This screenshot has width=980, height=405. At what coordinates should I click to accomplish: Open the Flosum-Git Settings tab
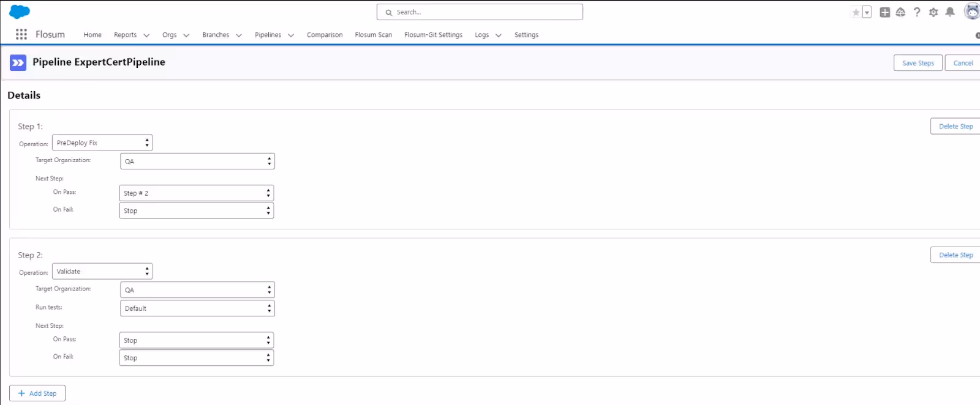point(434,35)
